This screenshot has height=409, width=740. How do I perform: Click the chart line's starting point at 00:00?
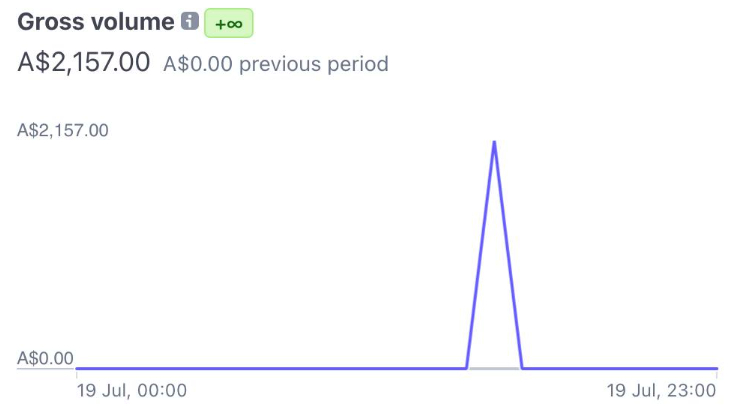point(77,368)
